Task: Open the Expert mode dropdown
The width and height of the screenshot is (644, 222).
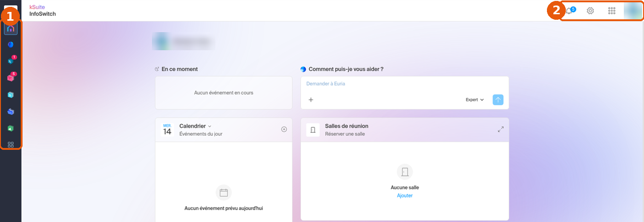Action: (x=475, y=99)
